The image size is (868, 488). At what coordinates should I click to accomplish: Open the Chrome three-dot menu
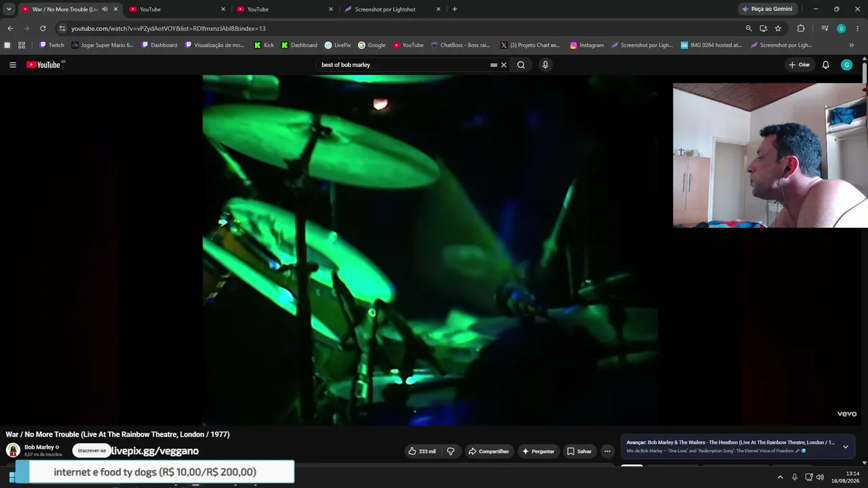[858, 28]
